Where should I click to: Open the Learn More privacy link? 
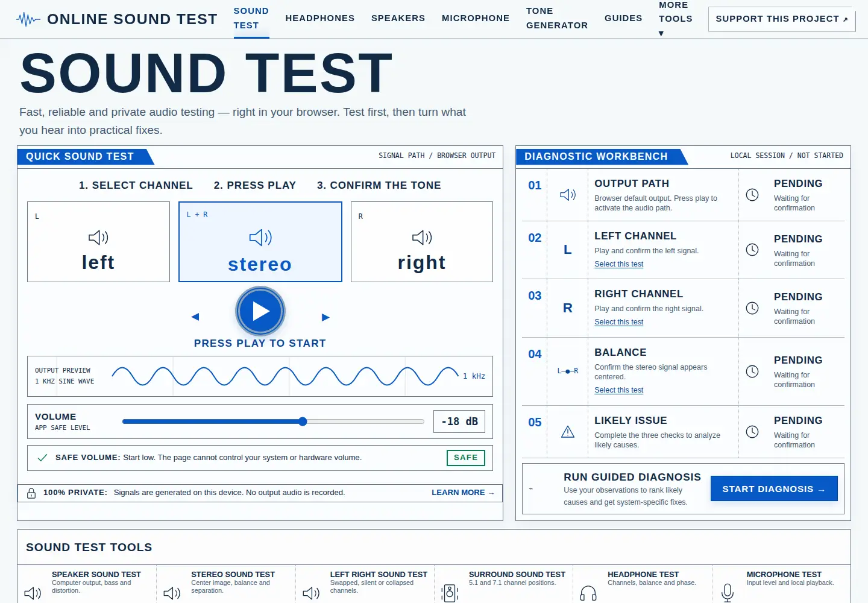tap(463, 493)
